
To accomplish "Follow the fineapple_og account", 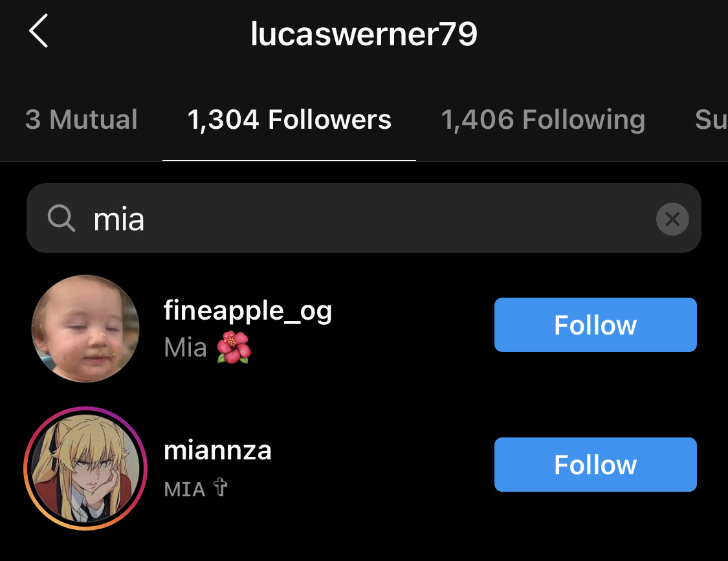I will coord(595,325).
